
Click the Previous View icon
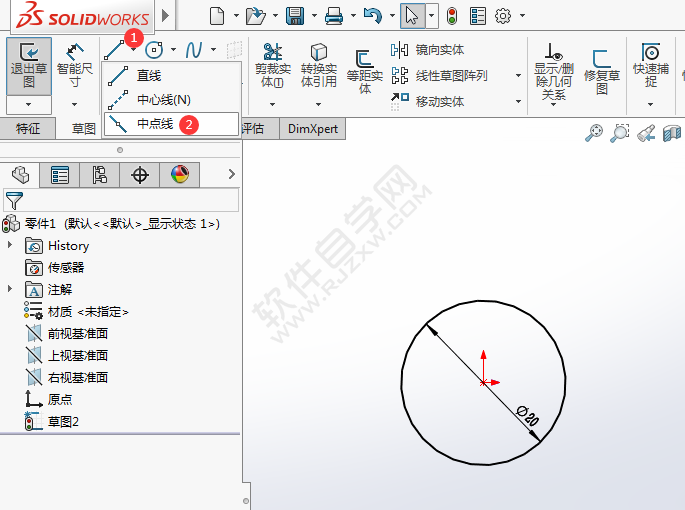(646, 133)
